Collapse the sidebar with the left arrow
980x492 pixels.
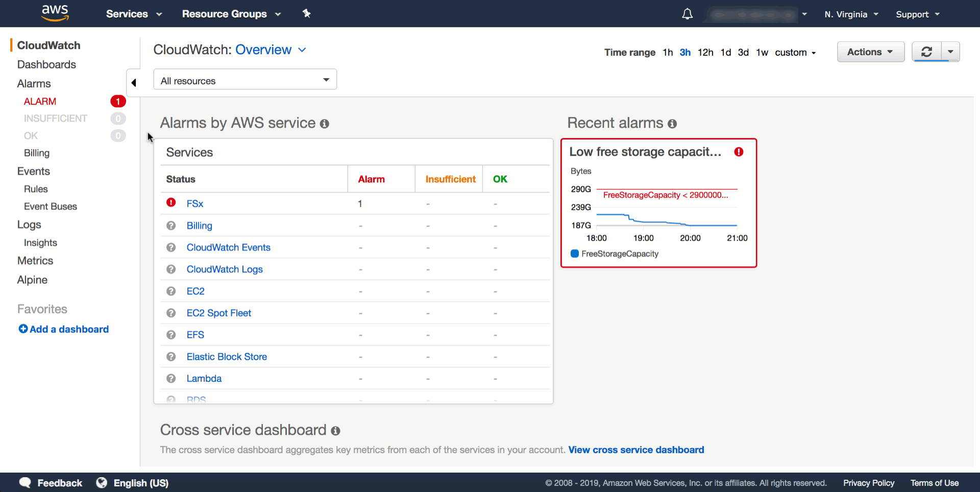(x=134, y=82)
